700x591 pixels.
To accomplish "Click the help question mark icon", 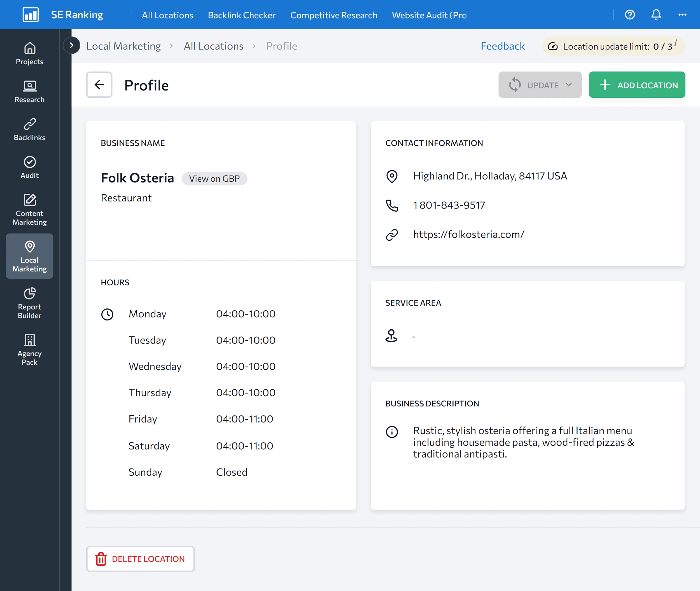I will click(x=630, y=15).
